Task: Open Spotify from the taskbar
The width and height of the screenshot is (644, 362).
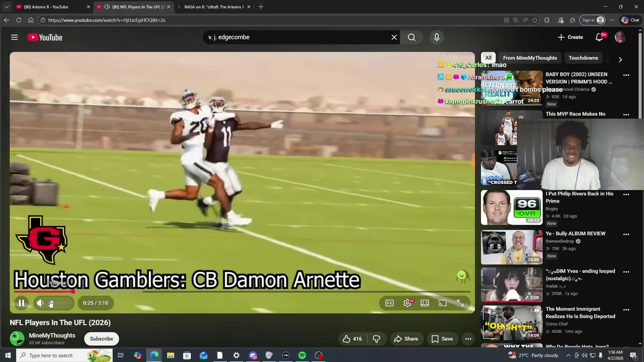Action: (302, 355)
